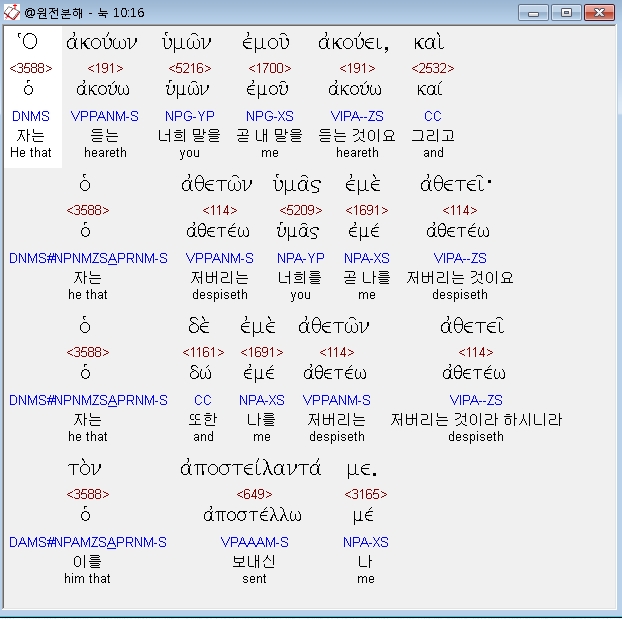The height and width of the screenshot is (619, 622).
Task: Click the parsing code VPPANM-S above 듣는
Action: (105, 116)
